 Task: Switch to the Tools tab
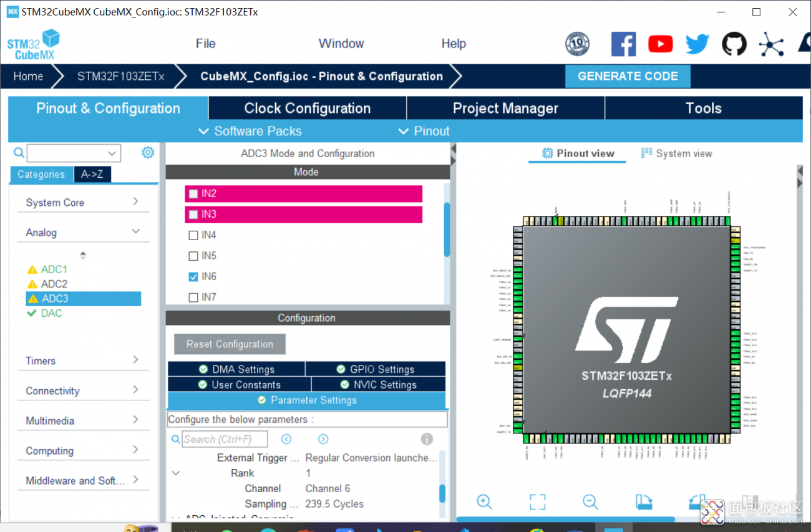704,108
